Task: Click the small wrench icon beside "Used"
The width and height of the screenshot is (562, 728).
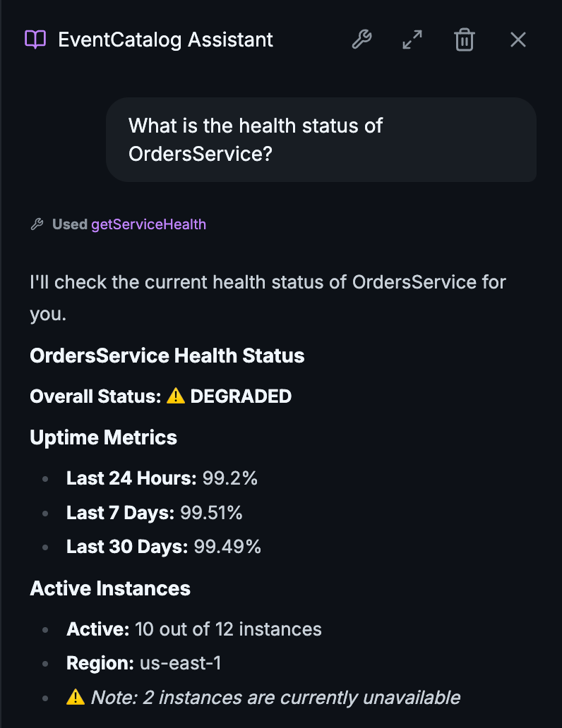Action: pyautogui.click(x=37, y=224)
